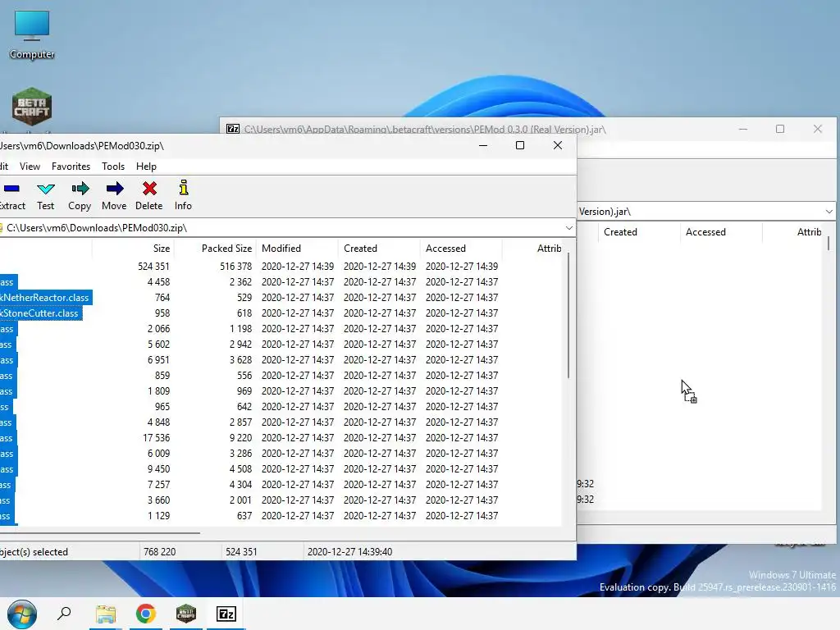Expand the jar window address dropdown
This screenshot has height=630, width=840.
(x=829, y=212)
